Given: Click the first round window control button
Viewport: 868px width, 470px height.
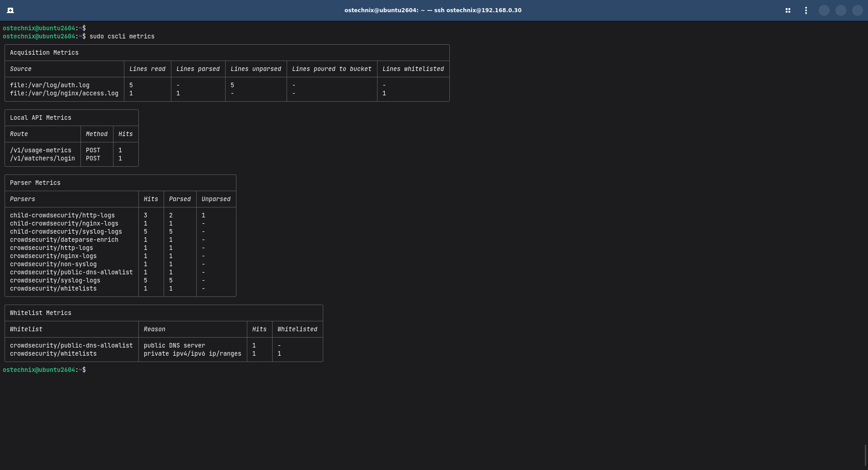Looking at the screenshot, I should pyautogui.click(x=824, y=10).
